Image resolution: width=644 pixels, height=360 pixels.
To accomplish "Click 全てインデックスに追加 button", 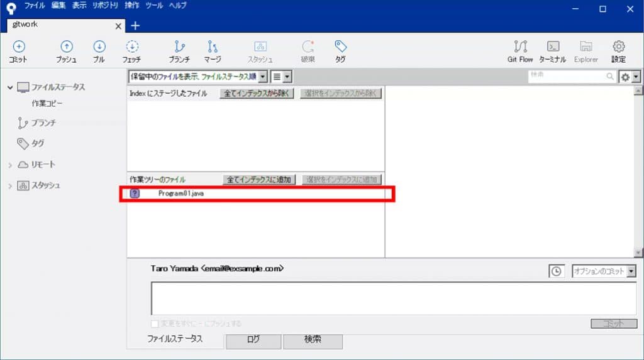I will tap(258, 180).
